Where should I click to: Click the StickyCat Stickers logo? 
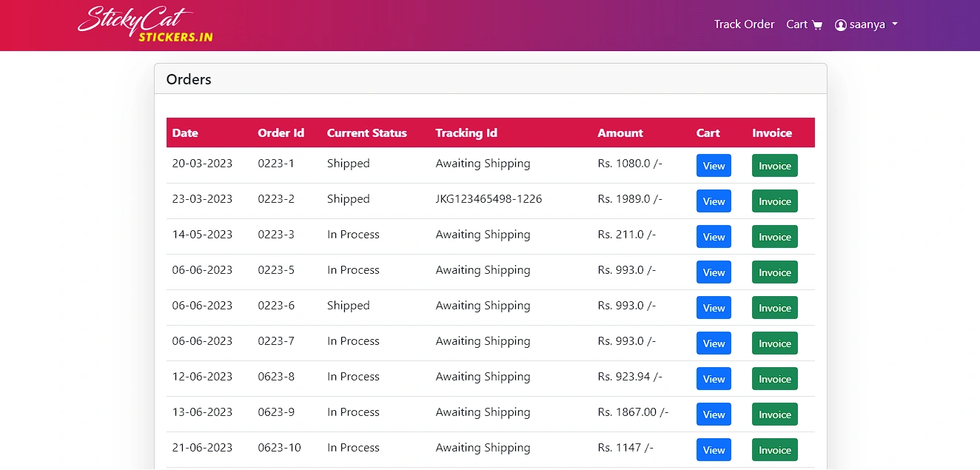(x=145, y=24)
